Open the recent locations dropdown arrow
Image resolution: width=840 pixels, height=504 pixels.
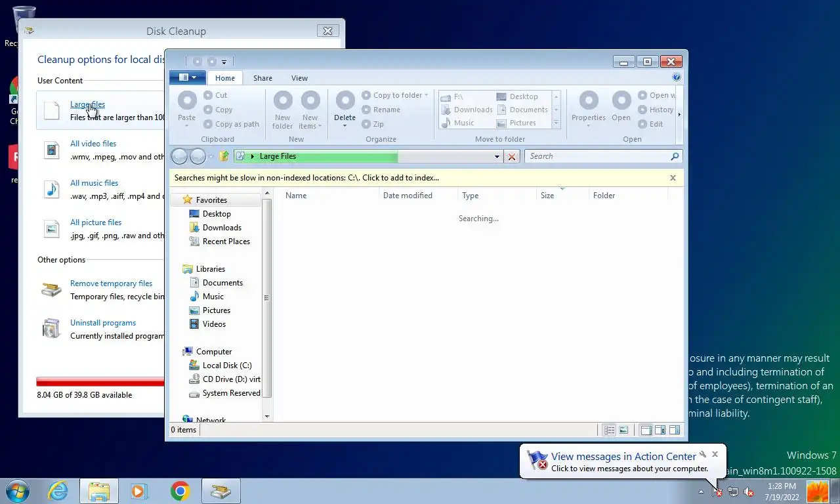point(211,157)
